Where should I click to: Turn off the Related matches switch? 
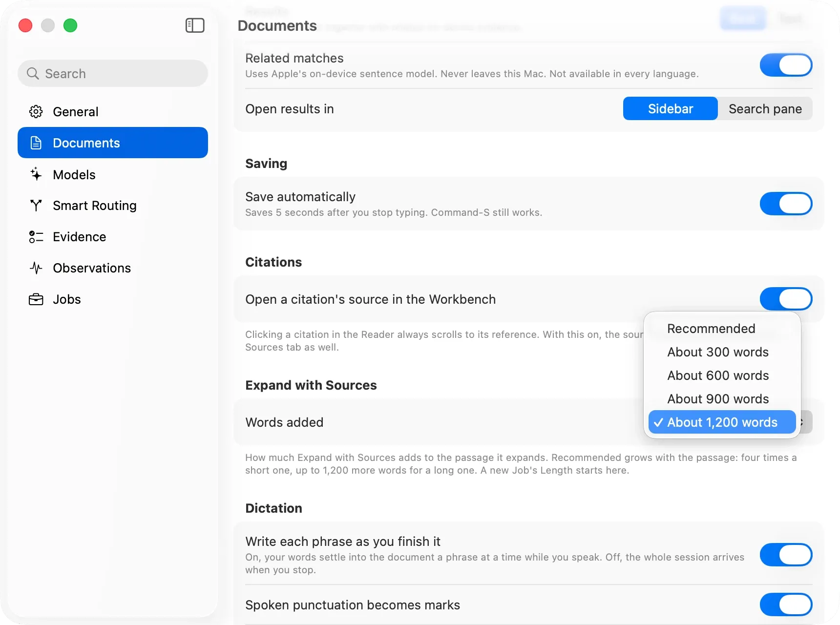pyautogui.click(x=786, y=65)
